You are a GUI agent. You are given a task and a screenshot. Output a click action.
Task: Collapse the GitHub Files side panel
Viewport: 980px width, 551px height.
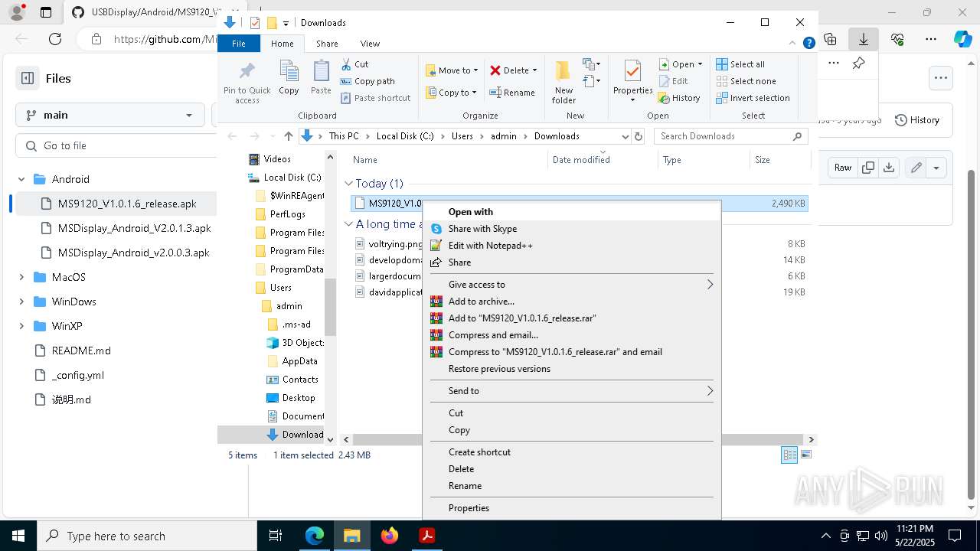click(28, 78)
